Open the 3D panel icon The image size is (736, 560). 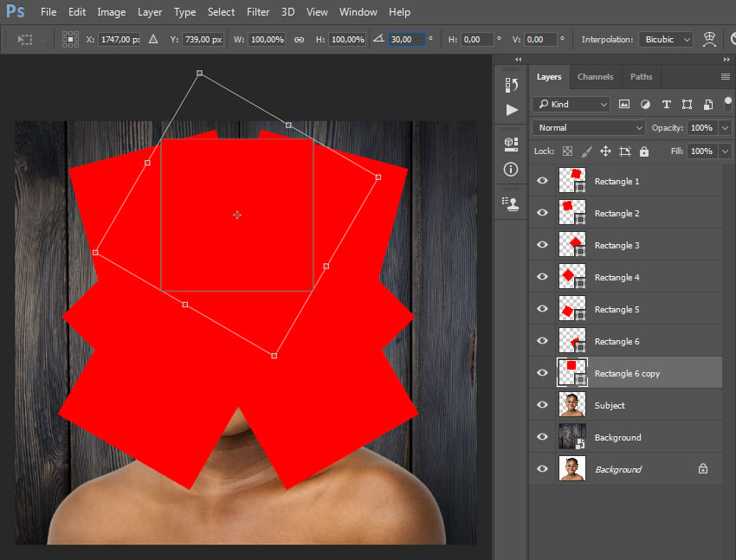pyautogui.click(x=511, y=145)
